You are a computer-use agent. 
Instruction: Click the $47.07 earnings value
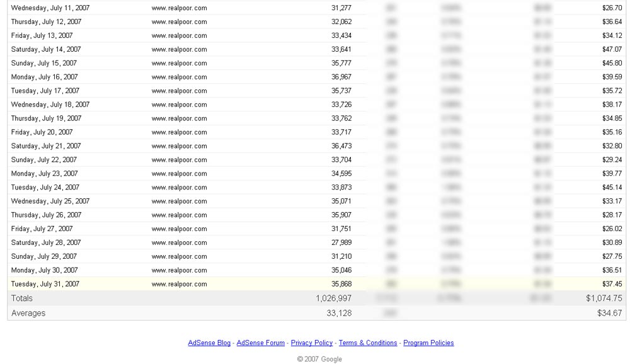(x=612, y=49)
